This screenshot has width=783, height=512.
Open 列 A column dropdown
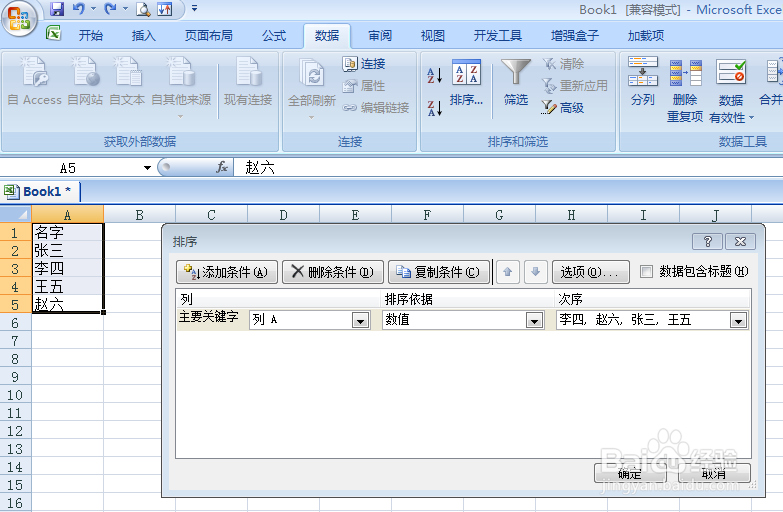[x=360, y=320]
